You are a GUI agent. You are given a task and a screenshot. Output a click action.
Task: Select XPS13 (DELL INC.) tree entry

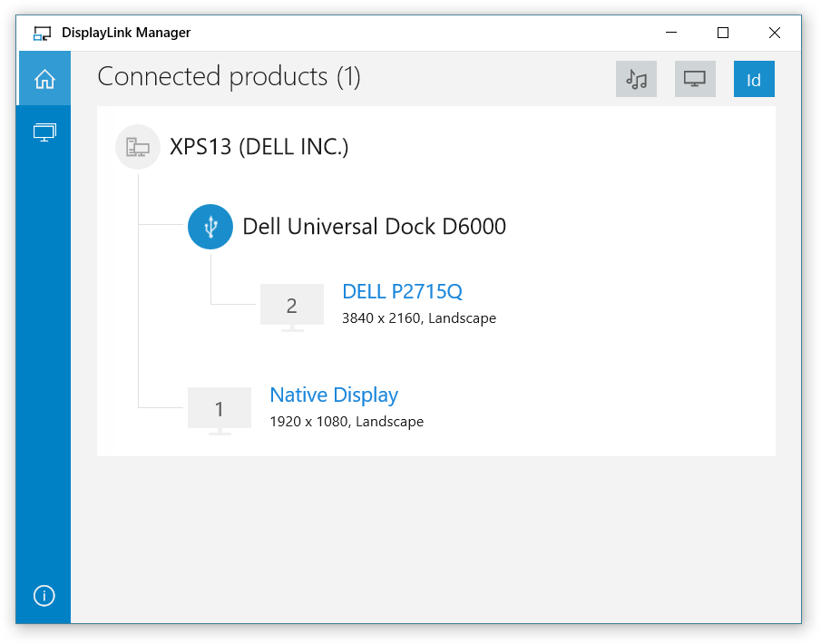click(x=259, y=147)
